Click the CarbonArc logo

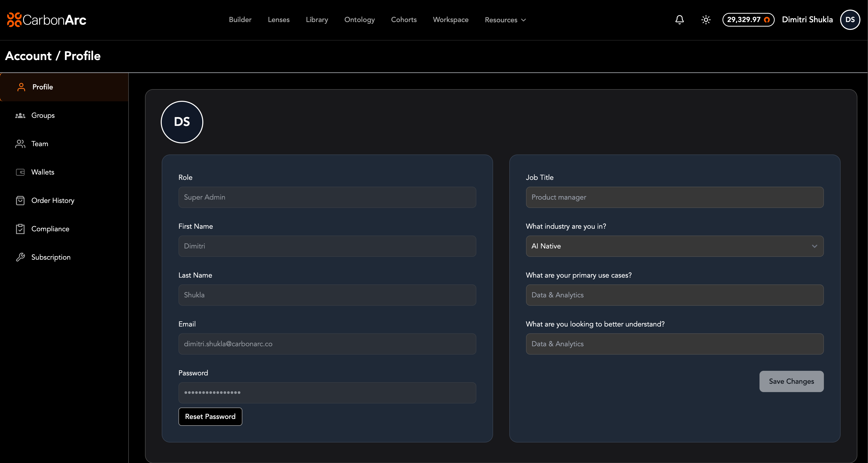tap(46, 20)
